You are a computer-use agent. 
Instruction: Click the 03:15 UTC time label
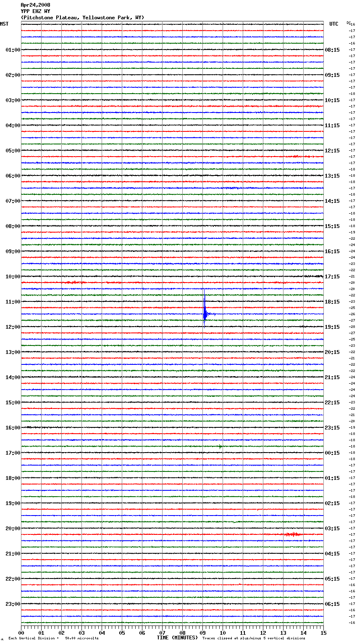332,529
